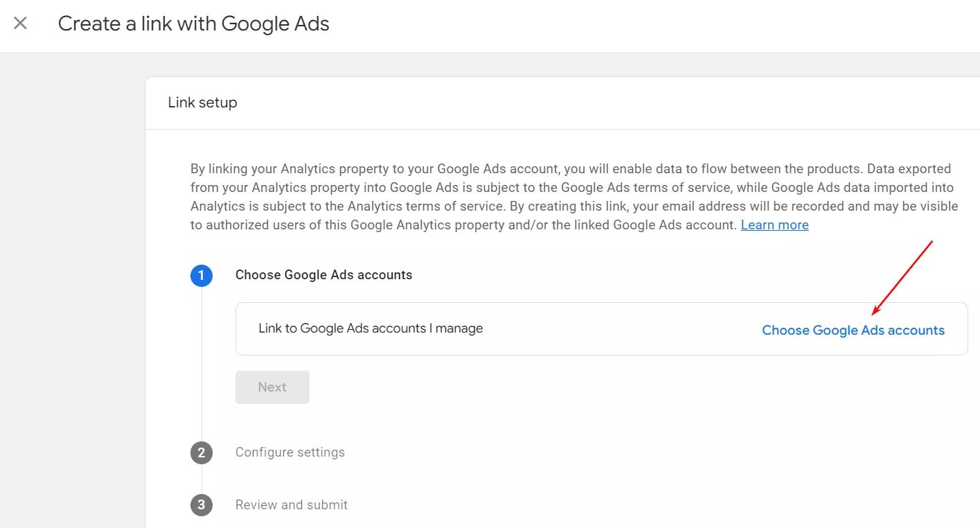The width and height of the screenshot is (980, 528).
Task: Click the blue step indicator showing '1'
Action: 201,275
